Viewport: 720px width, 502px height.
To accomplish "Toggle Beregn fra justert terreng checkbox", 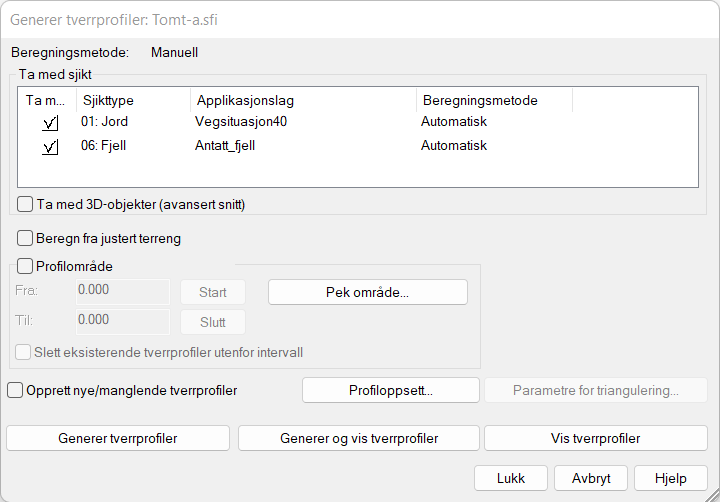I will click(x=26, y=239).
